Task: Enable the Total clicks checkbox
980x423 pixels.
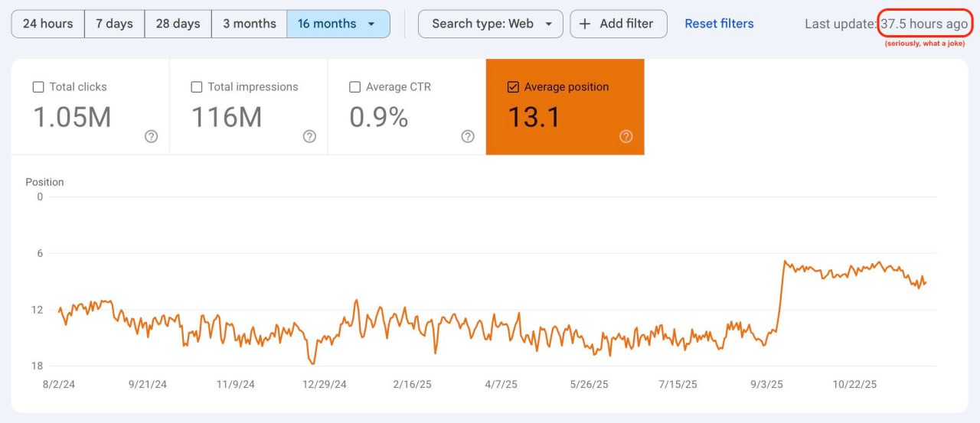Action: [x=38, y=87]
